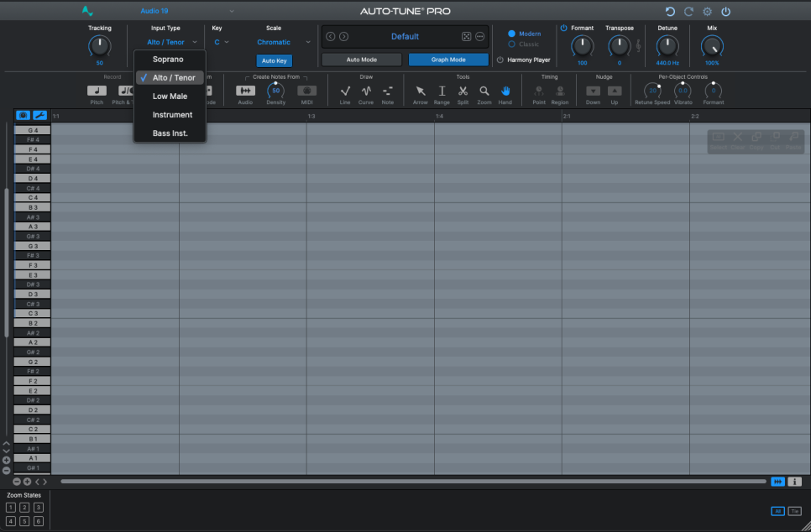Click the Mix knob
Viewport: 811px width, 532px height.
[712, 46]
